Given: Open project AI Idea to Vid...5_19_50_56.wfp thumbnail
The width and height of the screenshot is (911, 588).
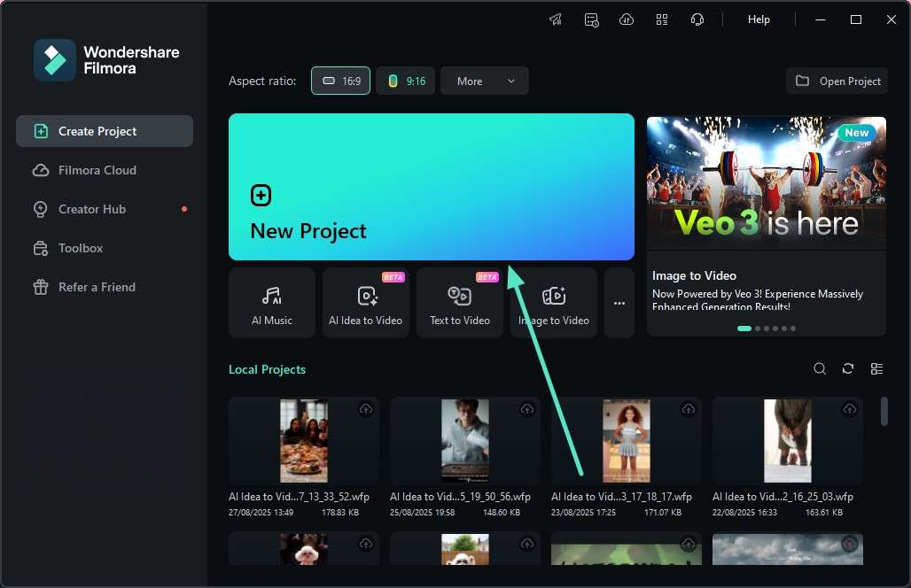Looking at the screenshot, I should [x=464, y=441].
